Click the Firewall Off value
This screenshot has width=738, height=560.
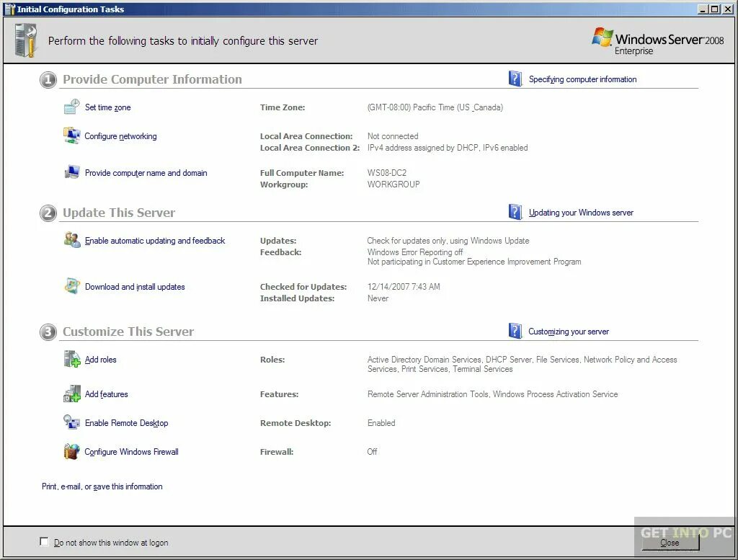pyautogui.click(x=373, y=452)
